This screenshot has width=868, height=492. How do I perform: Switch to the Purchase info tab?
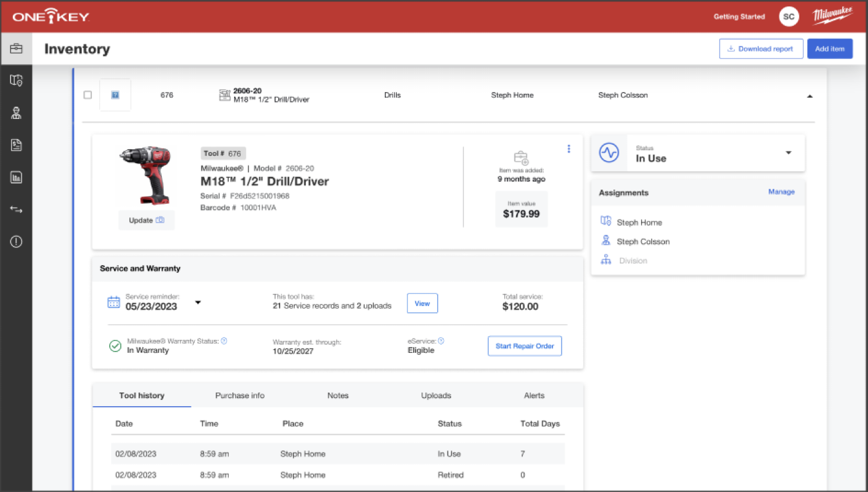240,396
